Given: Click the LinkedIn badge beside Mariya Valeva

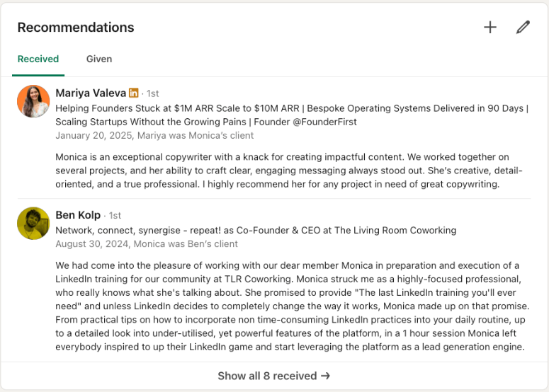Looking at the screenshot, I should [x=134, y=93].
